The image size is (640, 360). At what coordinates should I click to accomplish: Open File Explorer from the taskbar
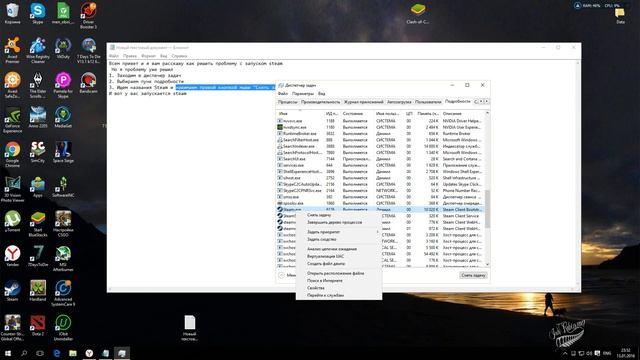click(x=73, y=353)
